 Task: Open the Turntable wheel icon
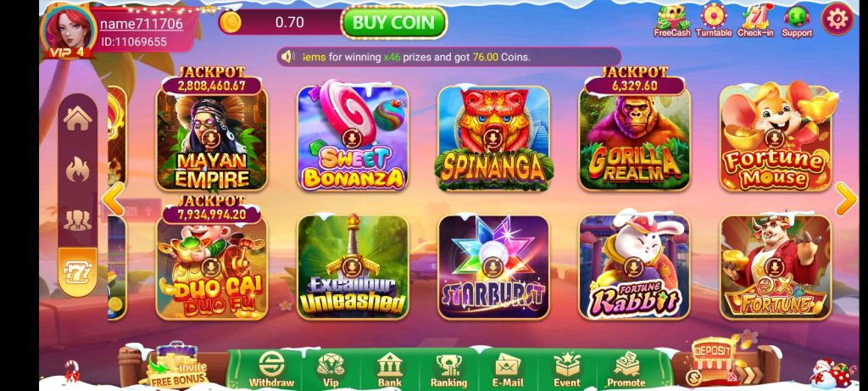click(x=714, y=21)
